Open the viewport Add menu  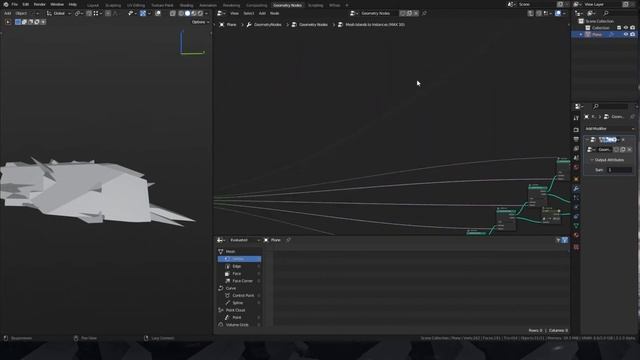(7, 13)
